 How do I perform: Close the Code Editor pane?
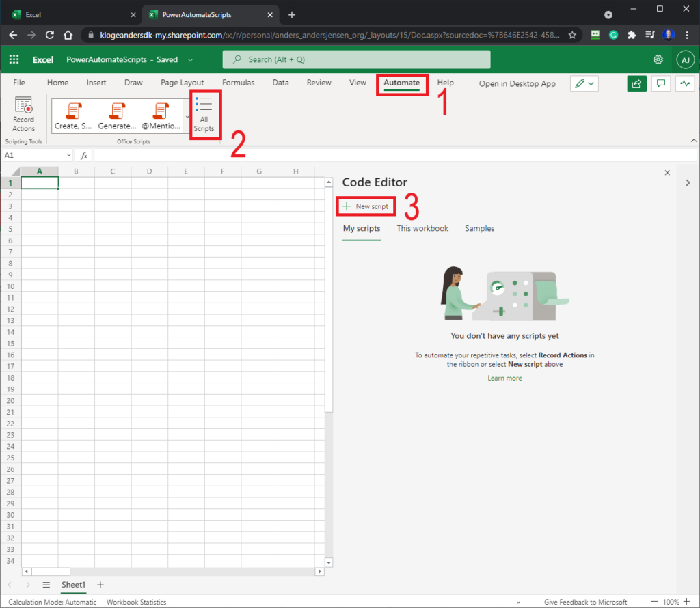coord(667,173)
